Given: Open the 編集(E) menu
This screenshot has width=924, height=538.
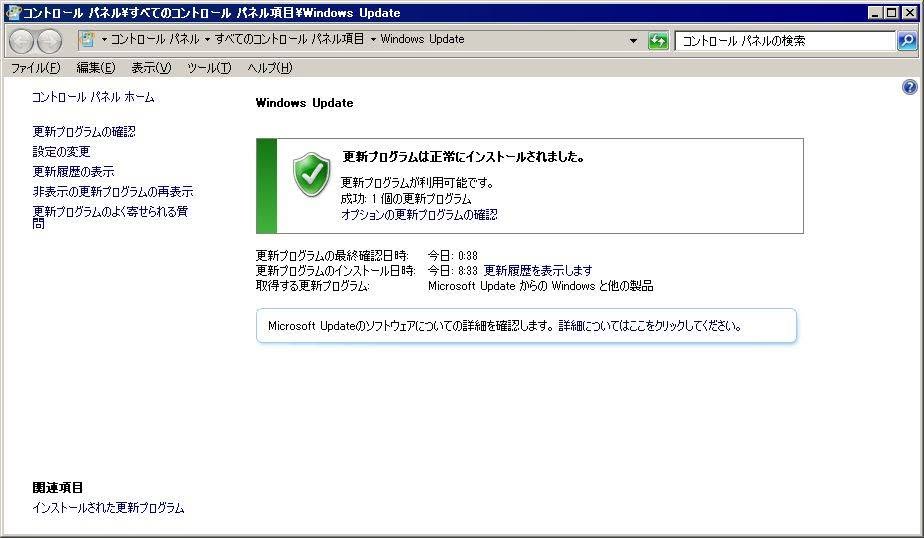Looking at the screenshot, I should tap(95, 68).
